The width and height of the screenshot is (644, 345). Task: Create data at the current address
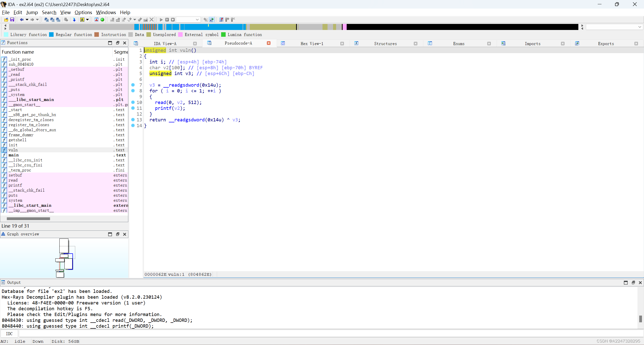tap(118, 19)
